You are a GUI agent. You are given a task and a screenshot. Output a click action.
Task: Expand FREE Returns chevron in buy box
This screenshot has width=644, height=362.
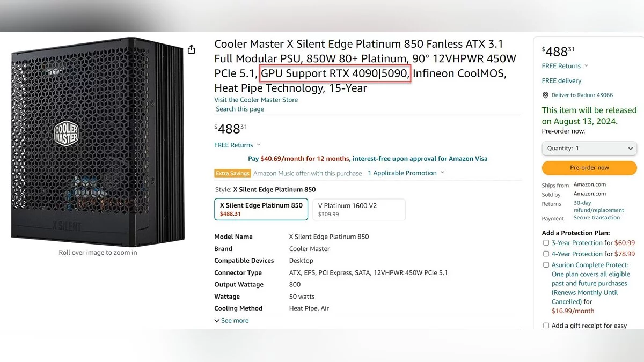(x=586, y=66)
